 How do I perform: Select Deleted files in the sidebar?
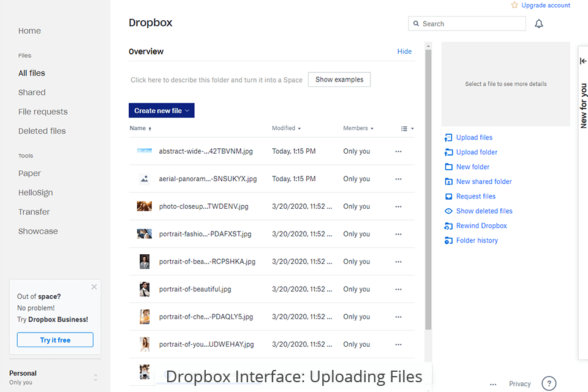tap(42, 130)
